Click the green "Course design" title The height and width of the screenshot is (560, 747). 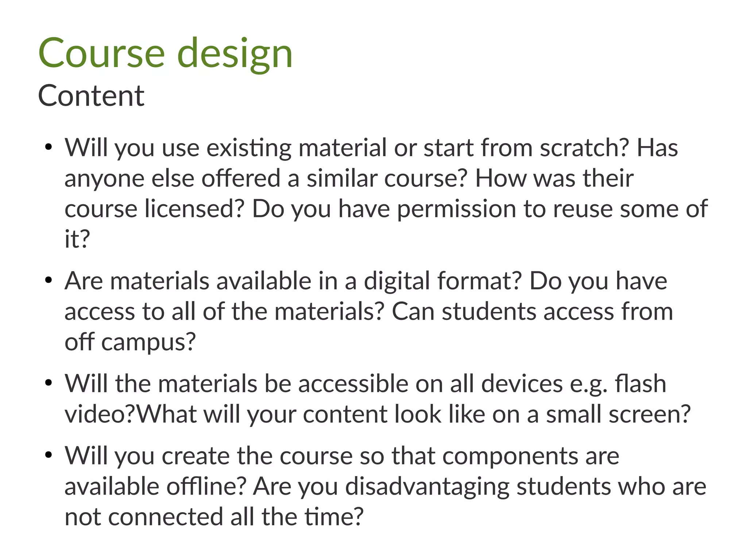click(x=165, y=54)
